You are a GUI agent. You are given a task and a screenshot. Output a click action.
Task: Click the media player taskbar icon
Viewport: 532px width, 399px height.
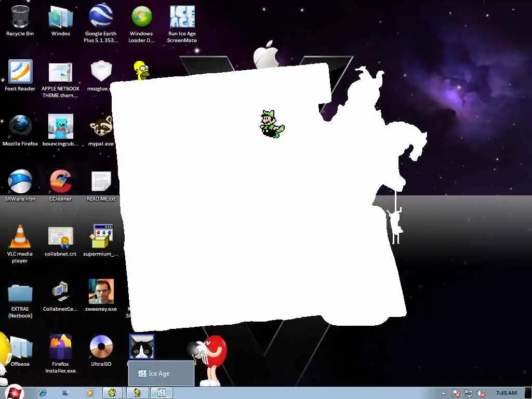click(89, 393)
